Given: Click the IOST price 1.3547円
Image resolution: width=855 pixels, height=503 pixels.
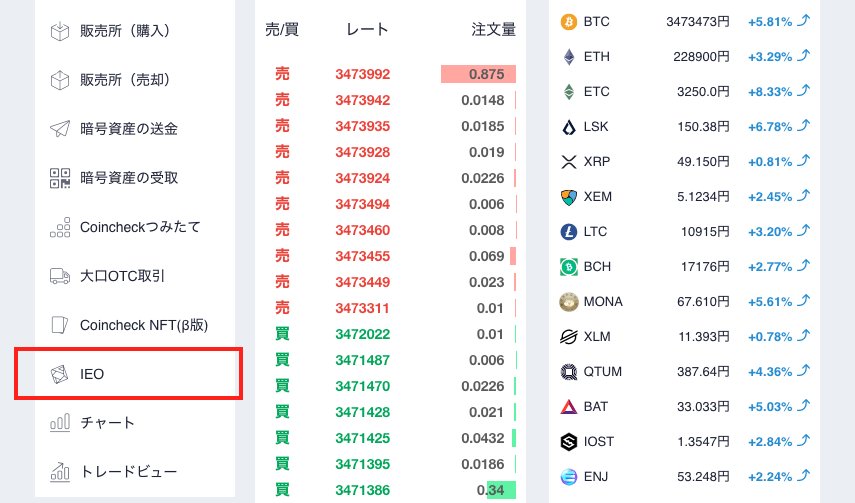Looking at the screenshot, I should (703, 441).
